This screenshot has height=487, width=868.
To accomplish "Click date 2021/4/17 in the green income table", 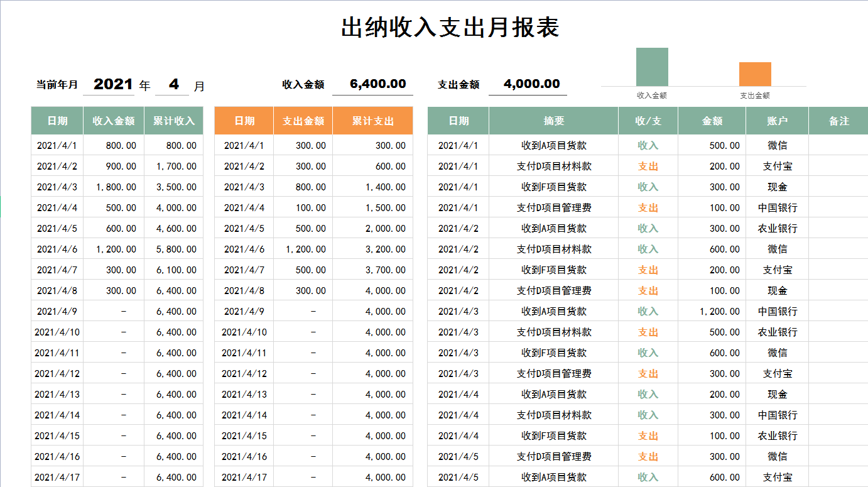I will point(57,478).
